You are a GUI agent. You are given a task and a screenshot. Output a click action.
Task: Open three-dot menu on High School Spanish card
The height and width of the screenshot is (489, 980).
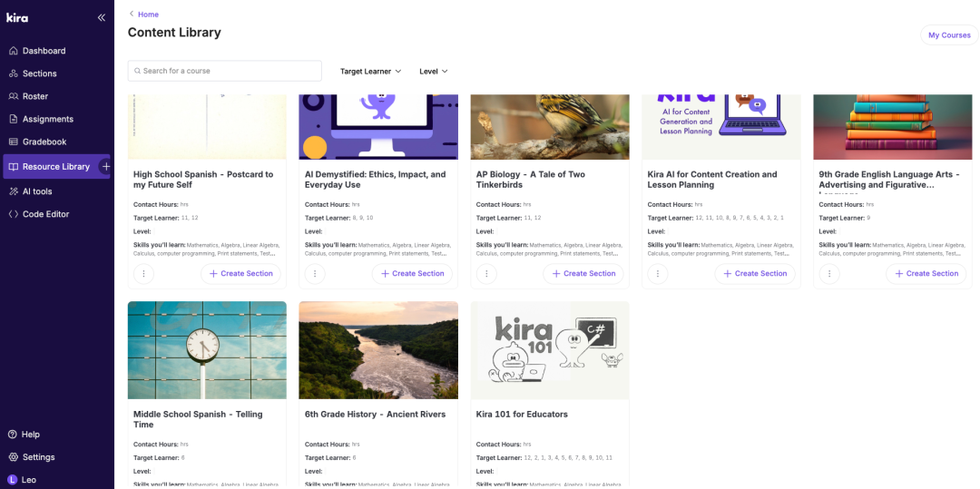point(143,273)
